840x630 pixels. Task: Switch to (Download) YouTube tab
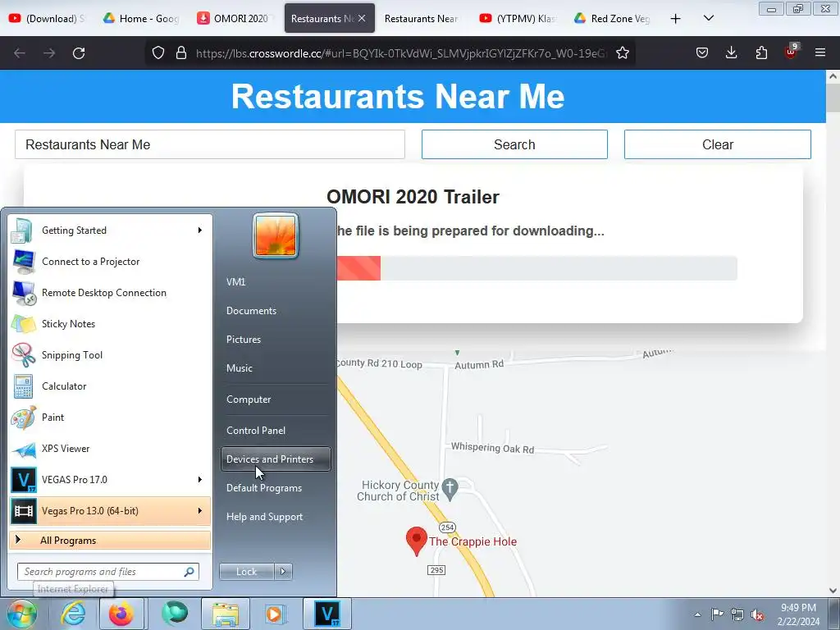[x=48, y=19]
